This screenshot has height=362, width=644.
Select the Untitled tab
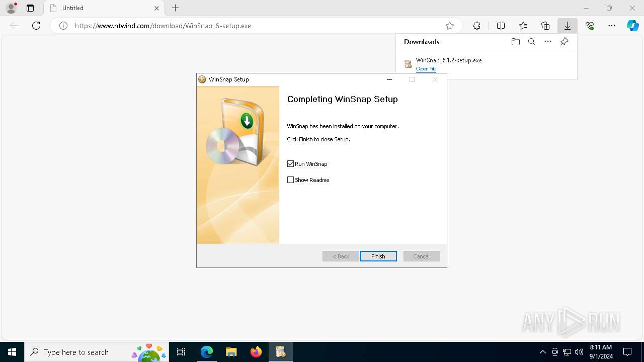[x=104, y=8]
